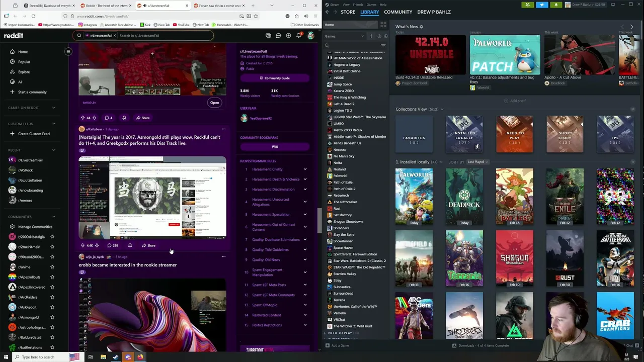The width and height of the screenshot is (644, 362).
Task: Favorite r/2000sNostalgia with star
Action: pyautogui.click(x=52, y=237)
